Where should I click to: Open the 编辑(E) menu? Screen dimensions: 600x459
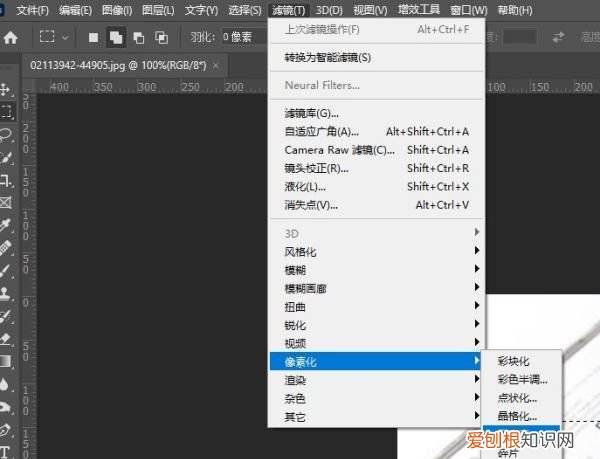[x=75, y=10]
